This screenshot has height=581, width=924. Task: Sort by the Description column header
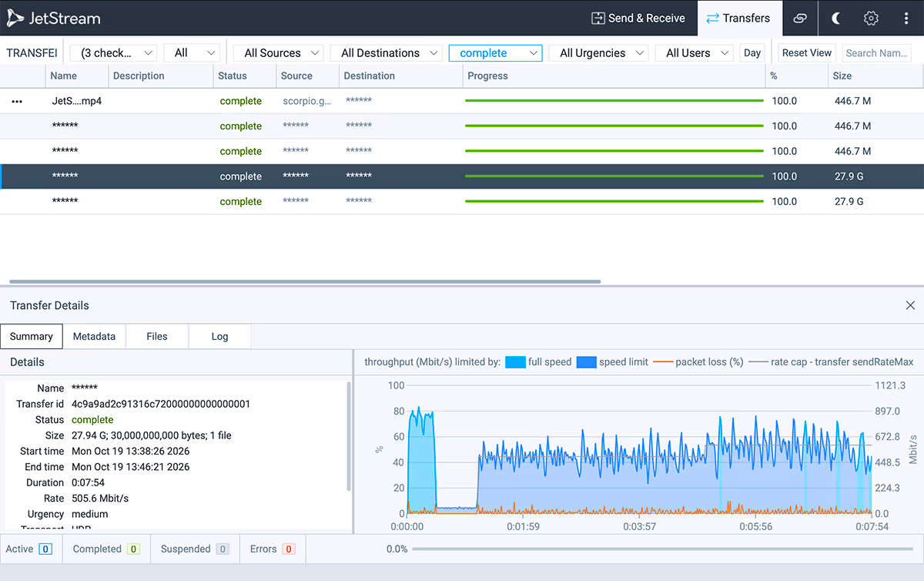click(x=160, y=76)
